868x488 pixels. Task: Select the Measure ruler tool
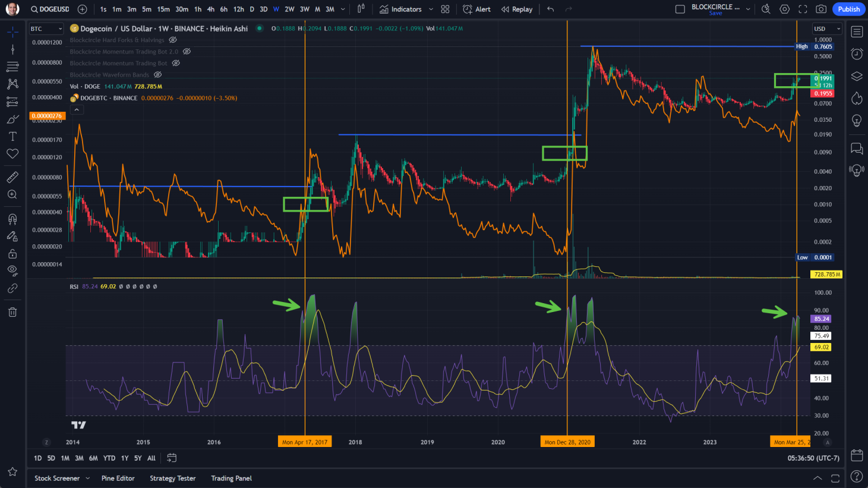[x=12, y=177]
